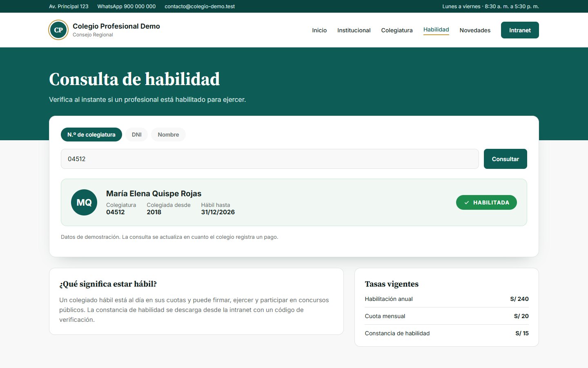Image resolution: width=588 pixels, height=368 pixels.
Task: Click the Habilitación anual fee row
Action: click(x=447, y=299)
